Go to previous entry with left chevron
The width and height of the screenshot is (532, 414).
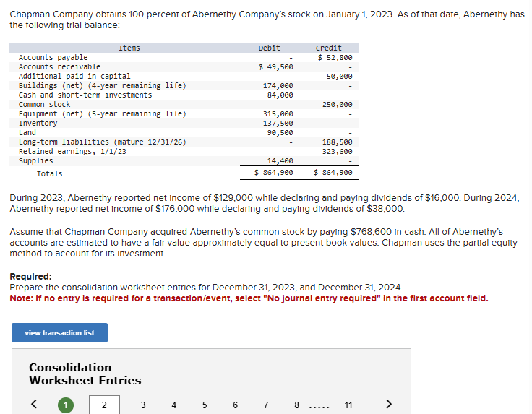click(34, 404)
